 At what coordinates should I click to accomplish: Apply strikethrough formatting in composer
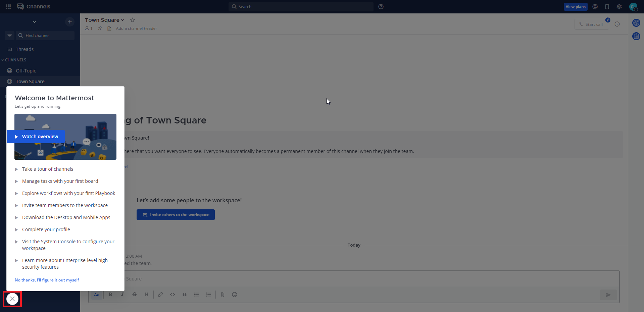(135, 295)
